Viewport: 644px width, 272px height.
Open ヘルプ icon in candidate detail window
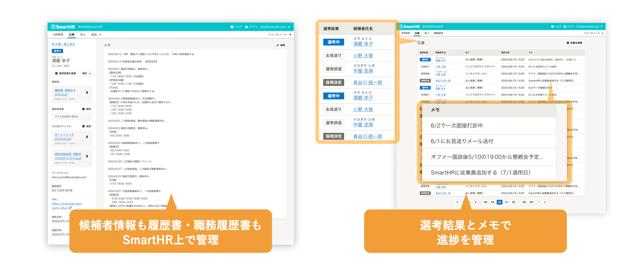(236, 27)
